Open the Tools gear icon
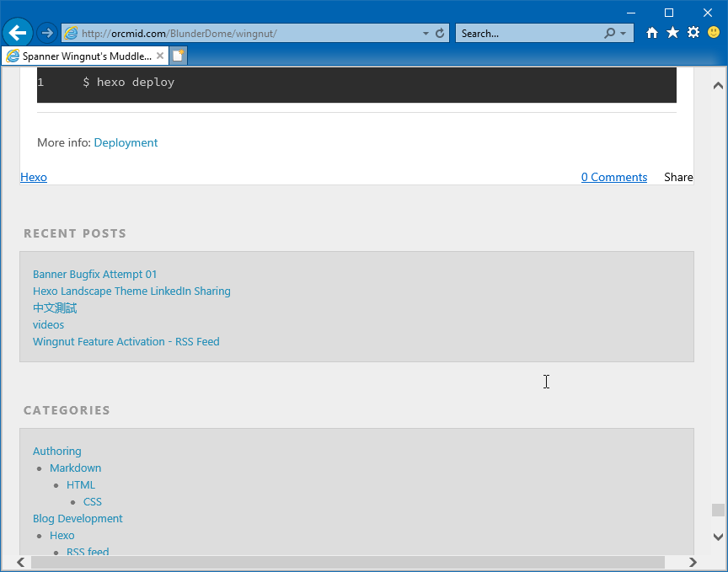Screen dimensions: 728x572 point(693,33)
